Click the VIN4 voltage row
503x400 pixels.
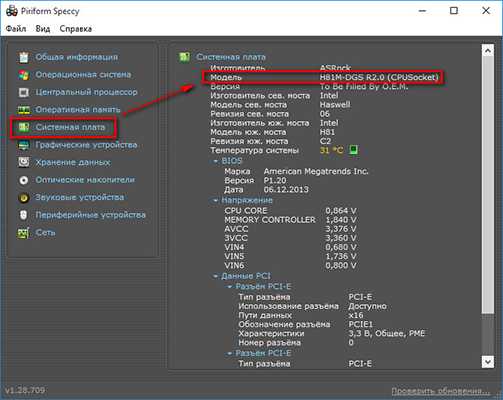290,247
